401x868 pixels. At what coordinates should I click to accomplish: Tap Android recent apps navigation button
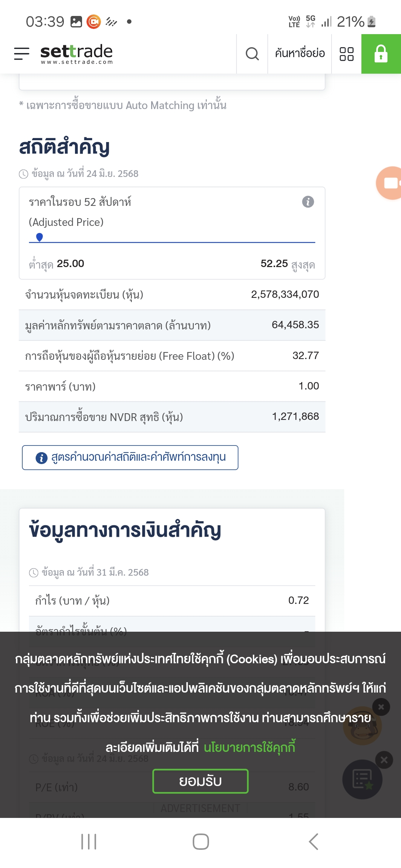(x=89, y=842)
